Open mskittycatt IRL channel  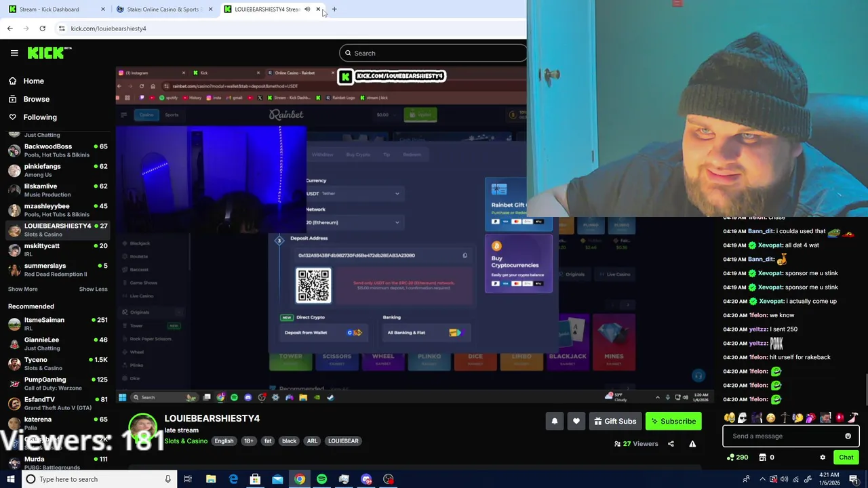click(x=57, y=249)
